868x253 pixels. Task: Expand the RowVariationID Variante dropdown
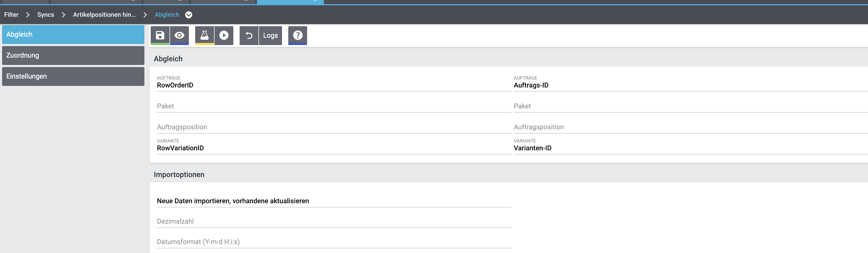[334, 148]
